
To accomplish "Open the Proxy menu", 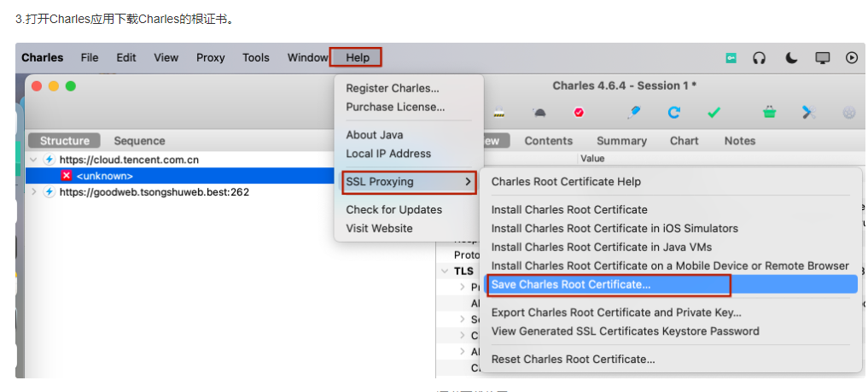I will coord(210,57).
